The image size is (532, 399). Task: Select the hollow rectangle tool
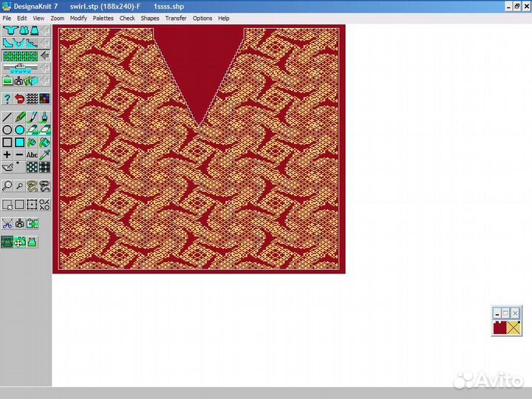pyautogui.click(x=7, y=143)
